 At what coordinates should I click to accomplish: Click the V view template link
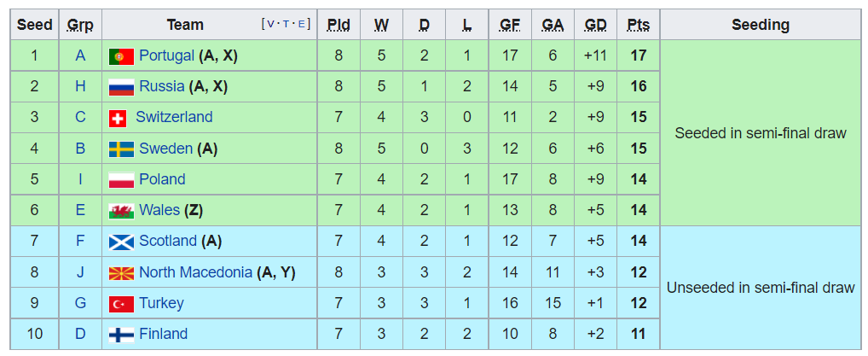pyautogui.click(x=270, y=24)
